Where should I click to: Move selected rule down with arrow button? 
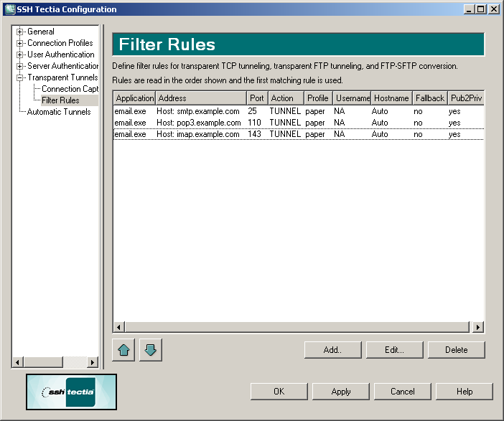tap(151, 350)
